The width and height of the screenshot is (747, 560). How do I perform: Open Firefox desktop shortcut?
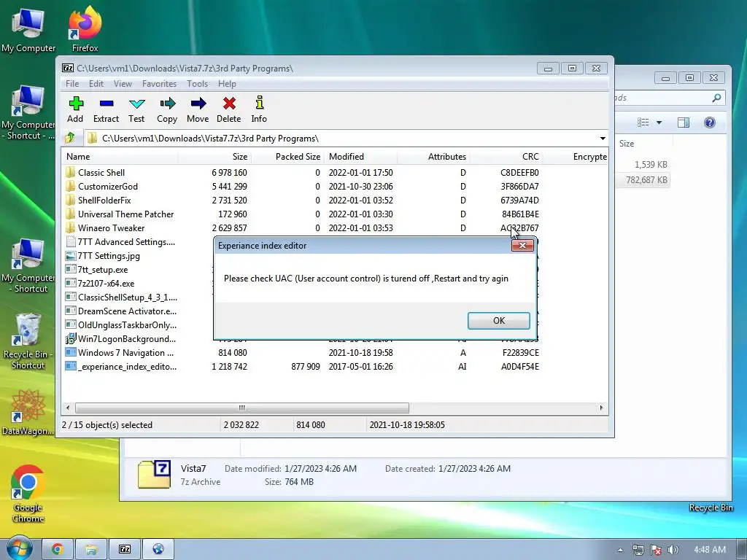85,28
